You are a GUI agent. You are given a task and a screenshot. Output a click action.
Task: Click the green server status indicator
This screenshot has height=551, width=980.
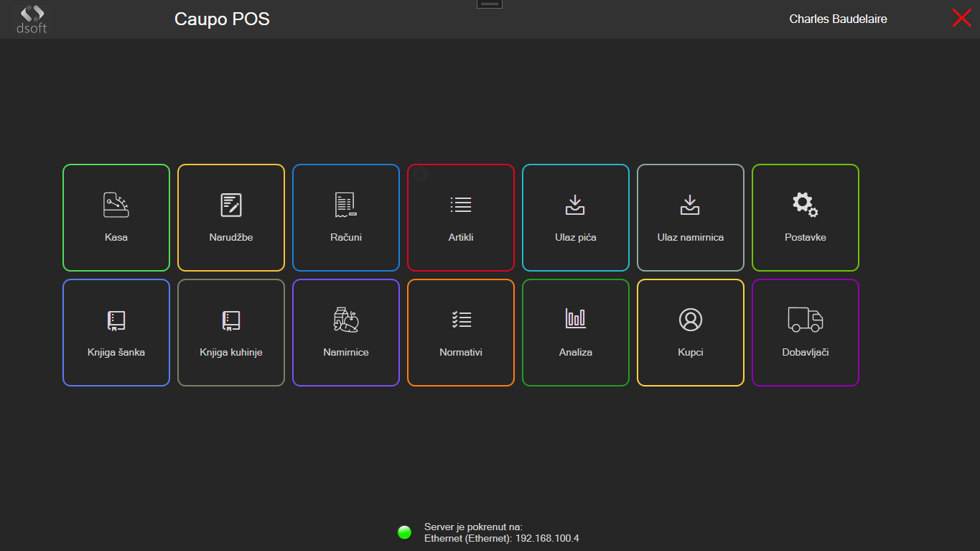click(x=405, y=532)
